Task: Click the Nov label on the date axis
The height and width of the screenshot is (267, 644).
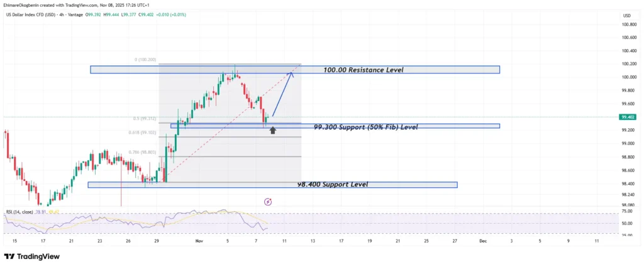Action: 199,241
